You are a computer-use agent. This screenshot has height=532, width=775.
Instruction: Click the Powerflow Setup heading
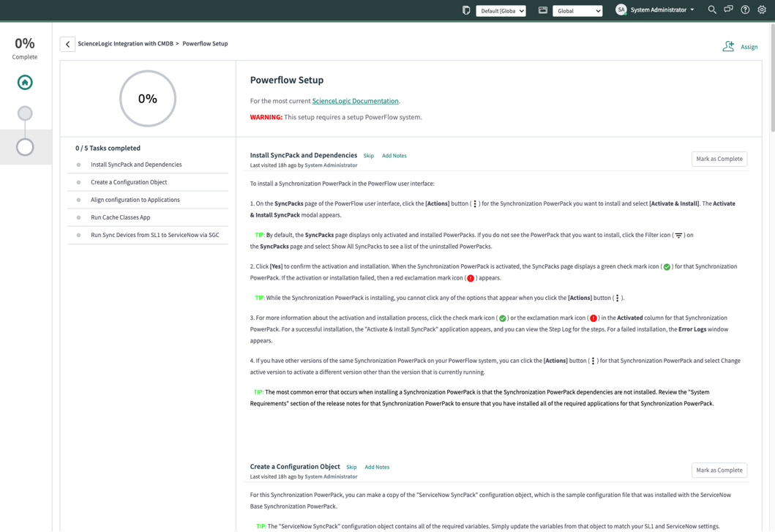point(287,80)
